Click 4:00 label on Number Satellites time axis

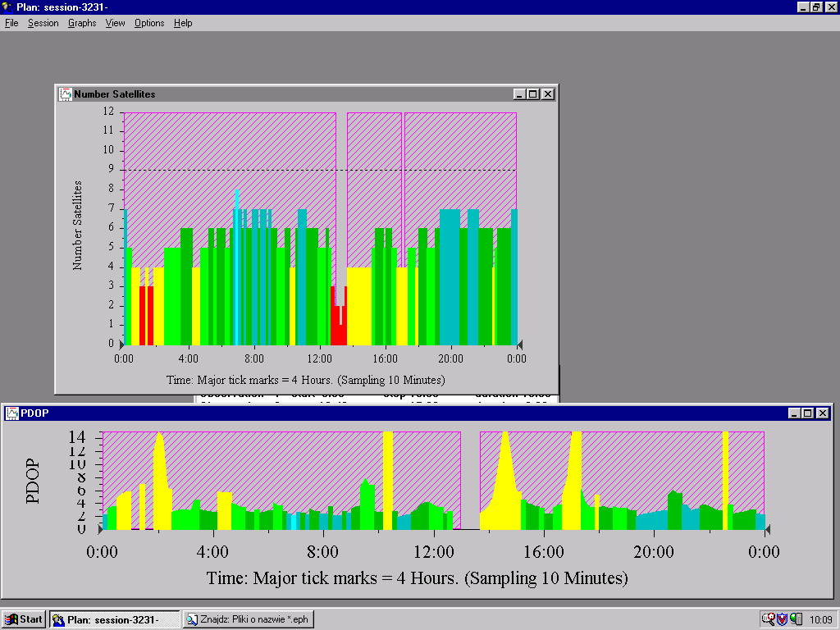188,359
